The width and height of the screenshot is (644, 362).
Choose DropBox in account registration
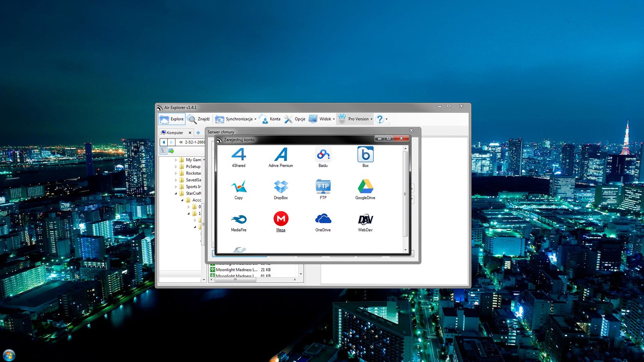(280, 190)
